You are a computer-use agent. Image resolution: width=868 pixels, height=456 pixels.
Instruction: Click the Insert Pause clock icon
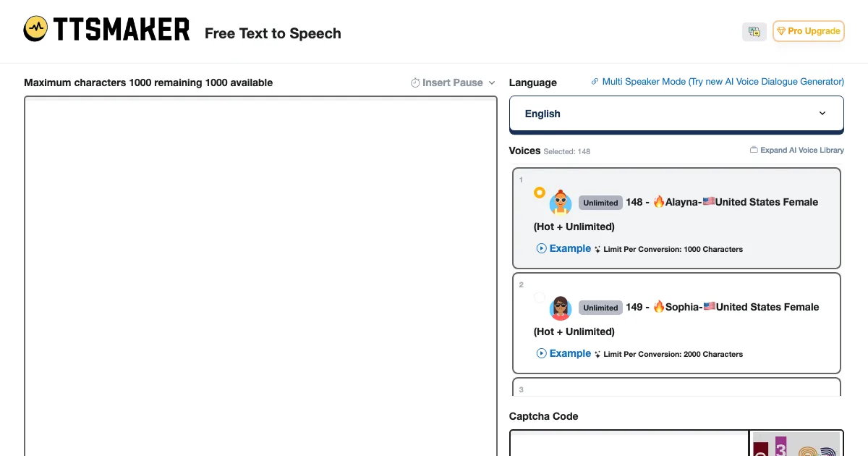[415, 83]
